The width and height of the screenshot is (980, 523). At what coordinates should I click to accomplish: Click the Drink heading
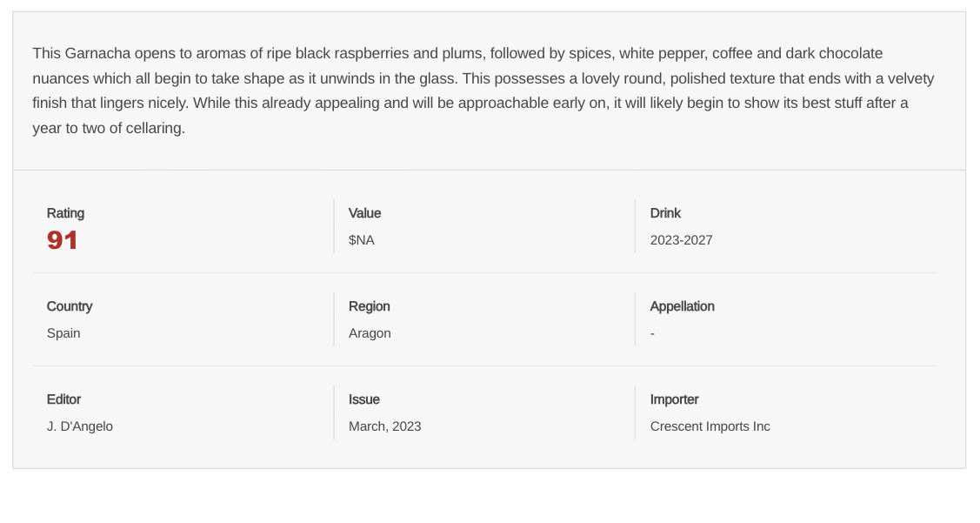point(665,213)
